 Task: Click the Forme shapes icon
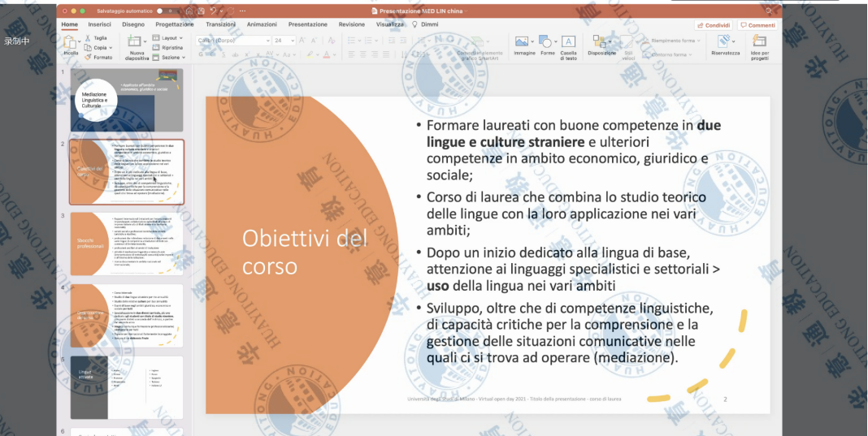(545, 41)
